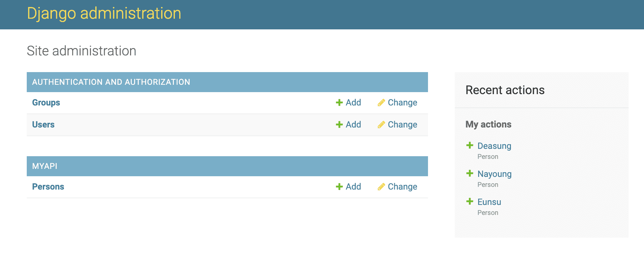Open the MYAPI section header link

45,166
